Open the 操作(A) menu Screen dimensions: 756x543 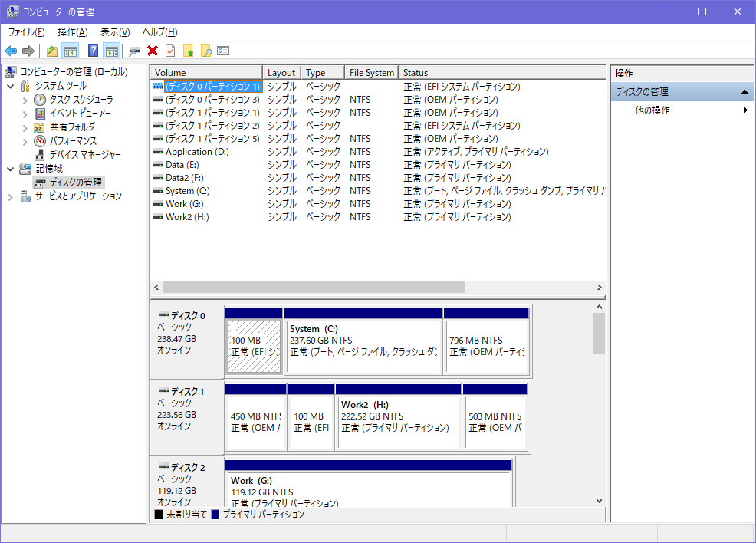click(x=72, y=31)
